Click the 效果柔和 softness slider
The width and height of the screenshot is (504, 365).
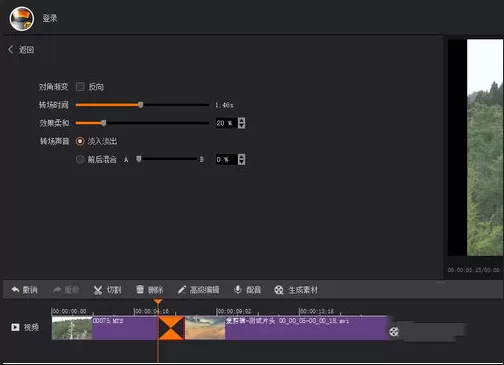coord(142,123)
